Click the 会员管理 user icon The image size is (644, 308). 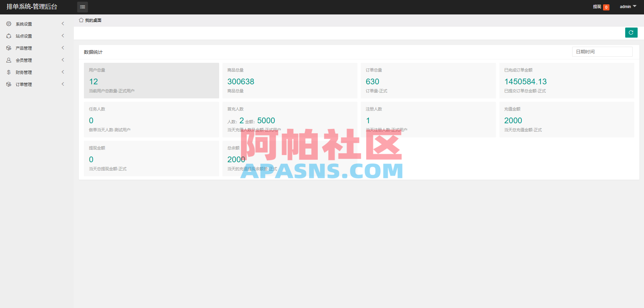(8, 60)
